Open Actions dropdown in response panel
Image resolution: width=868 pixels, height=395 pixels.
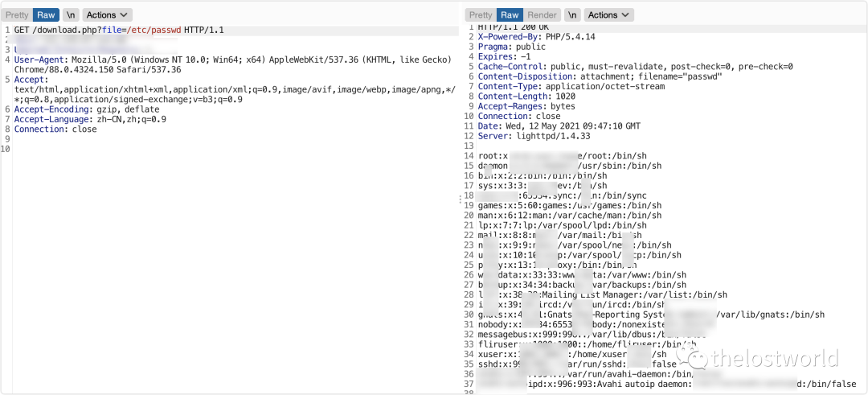coord(609,15)
